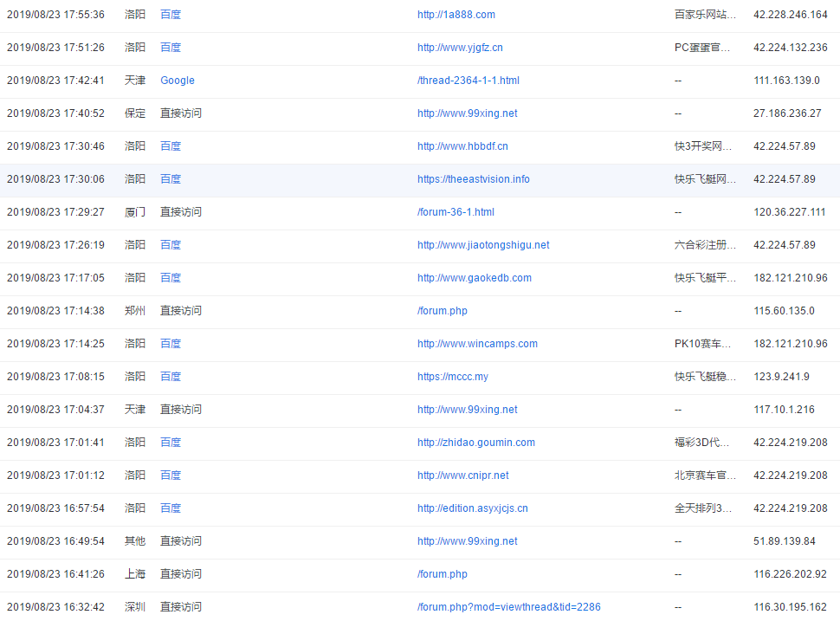Open /forum.php link in the 16:41:26 row
Screen dimensions: 840x621
[442, 574]
